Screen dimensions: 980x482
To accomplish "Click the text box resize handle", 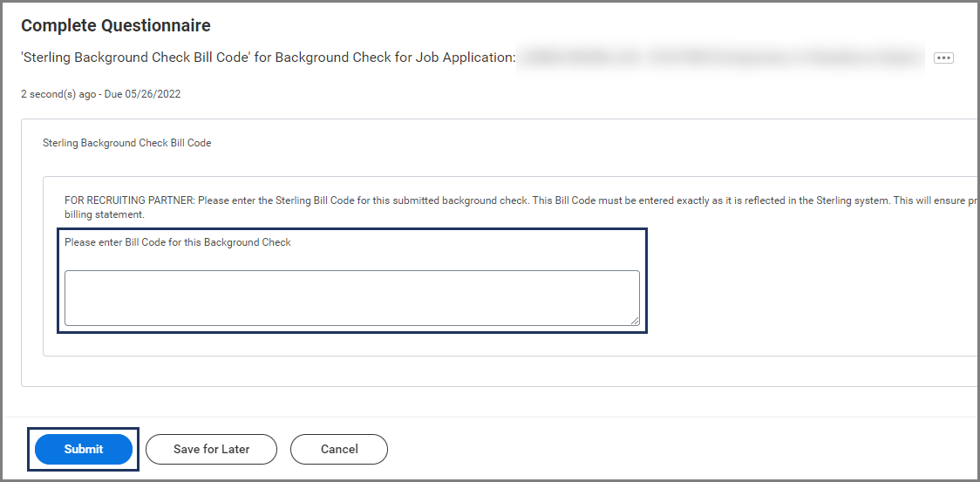I will pos(635,321).
